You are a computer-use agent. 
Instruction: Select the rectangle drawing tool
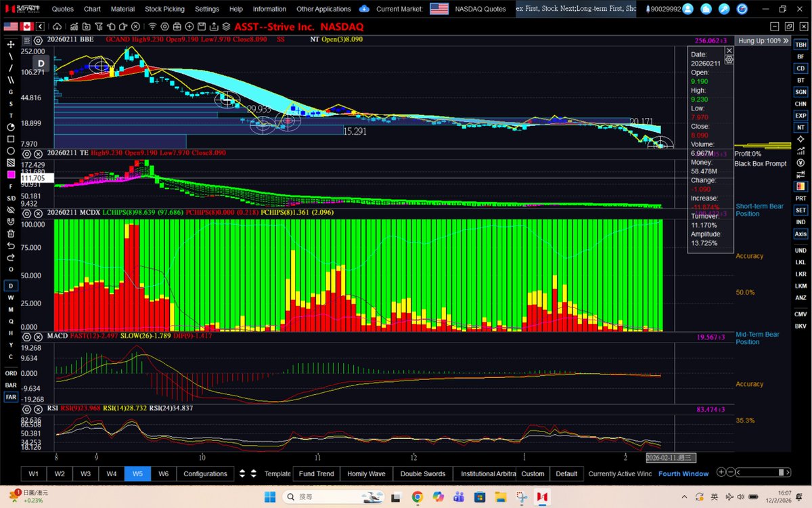tap(11, 139)
